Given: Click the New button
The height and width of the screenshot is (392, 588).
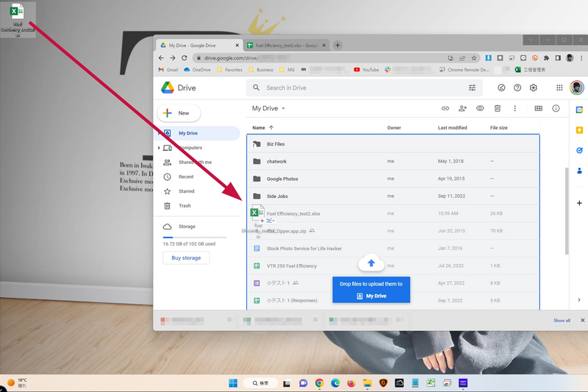Looking at the screenshot, I should (x=179, y=113).
